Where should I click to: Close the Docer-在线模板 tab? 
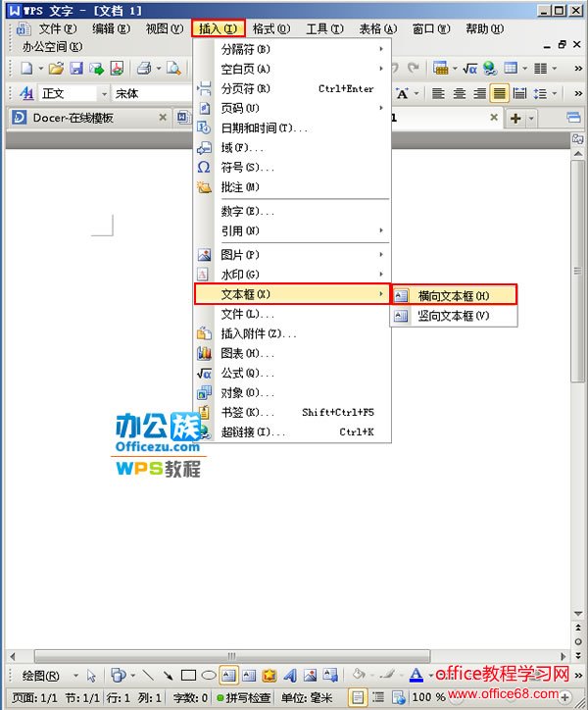[163, 118]
